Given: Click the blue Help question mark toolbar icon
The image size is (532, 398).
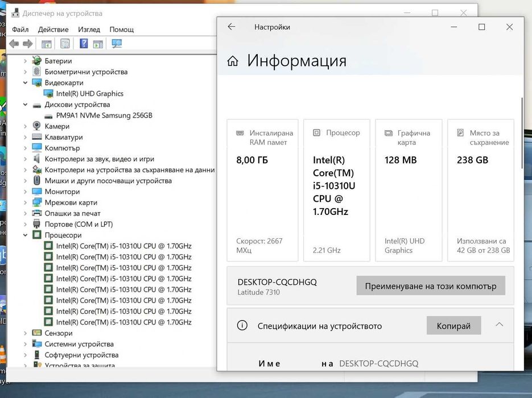Looking at the screenshot, I should coord(84,43).
